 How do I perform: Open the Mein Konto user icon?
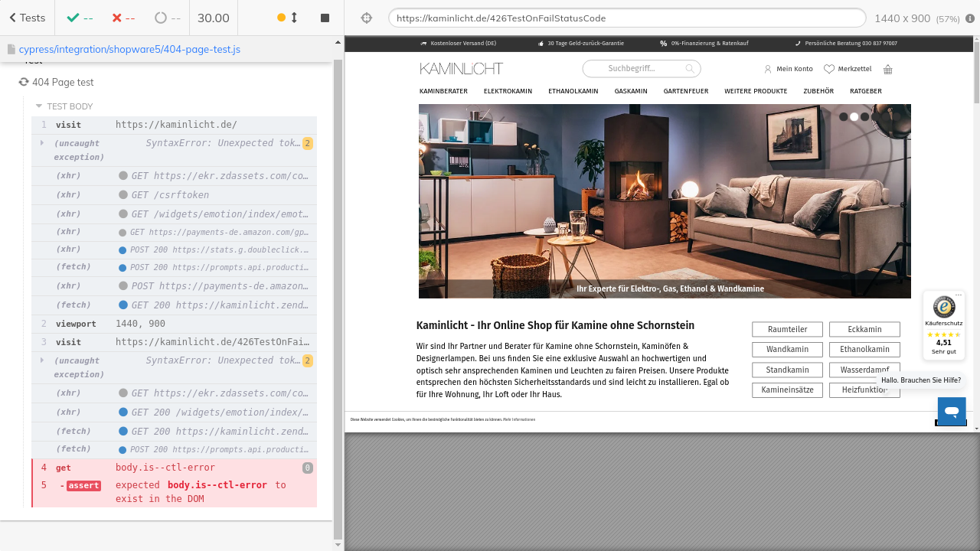pos(768,70)
